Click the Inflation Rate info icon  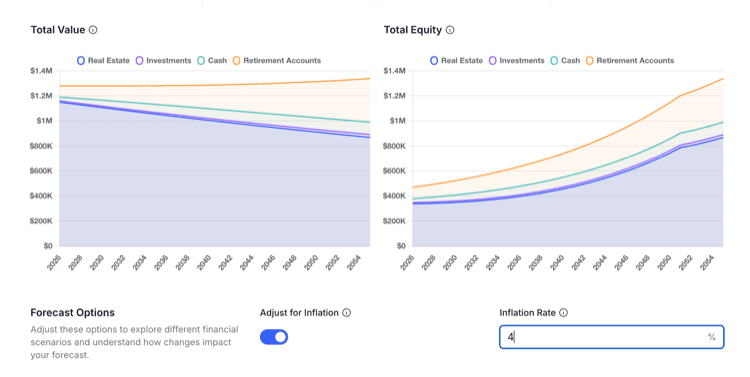563,312
